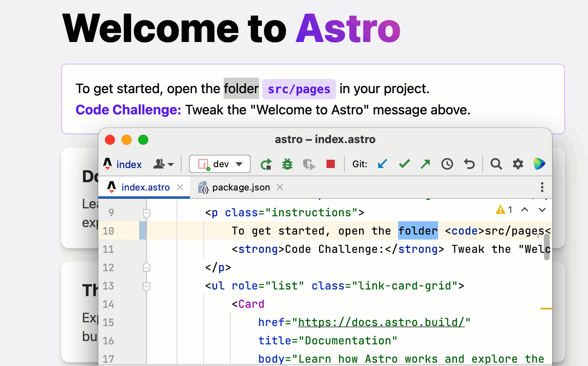Open IDE Settings gear
The height and width of the screenshot is (366, 588).
coord(518,164)
